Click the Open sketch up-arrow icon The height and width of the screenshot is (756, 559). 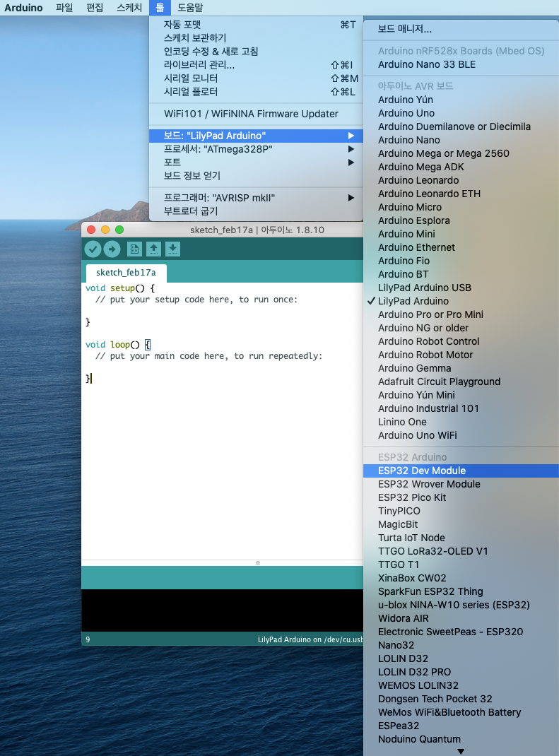pos(153,249)
